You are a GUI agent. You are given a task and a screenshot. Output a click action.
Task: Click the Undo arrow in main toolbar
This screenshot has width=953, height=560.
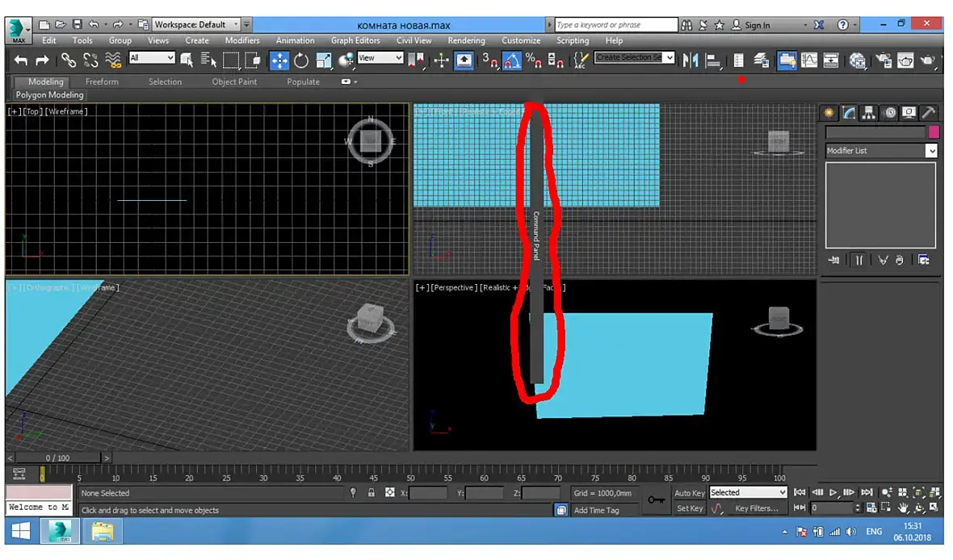(x=21, y=61)
